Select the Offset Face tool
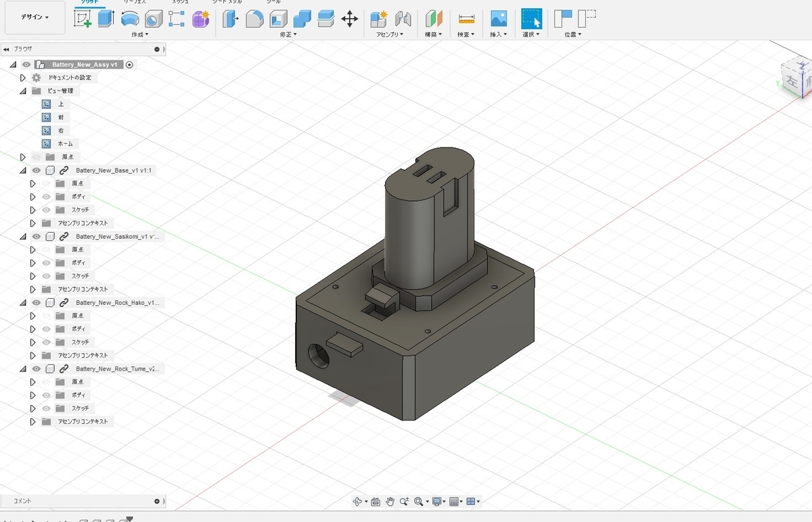 click(x=326, y=19)
